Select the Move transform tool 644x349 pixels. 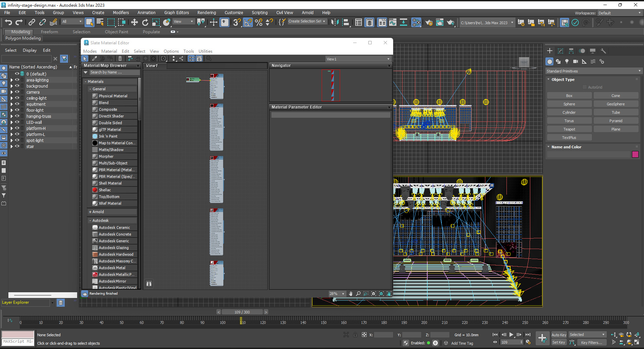135,22
